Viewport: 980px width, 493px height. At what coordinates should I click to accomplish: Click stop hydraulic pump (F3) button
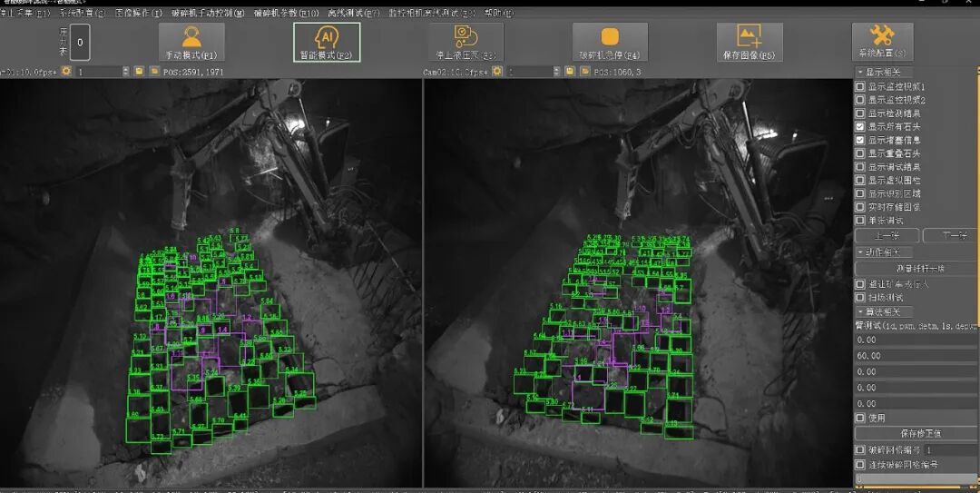[465, 42]
